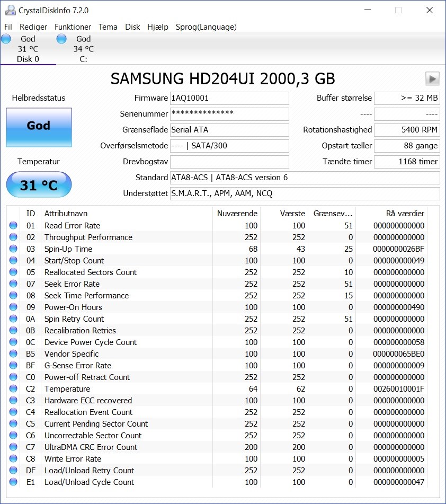
Task: Select the 'UltraDMA CRC Error Count' text
Action: pos(91,447)
